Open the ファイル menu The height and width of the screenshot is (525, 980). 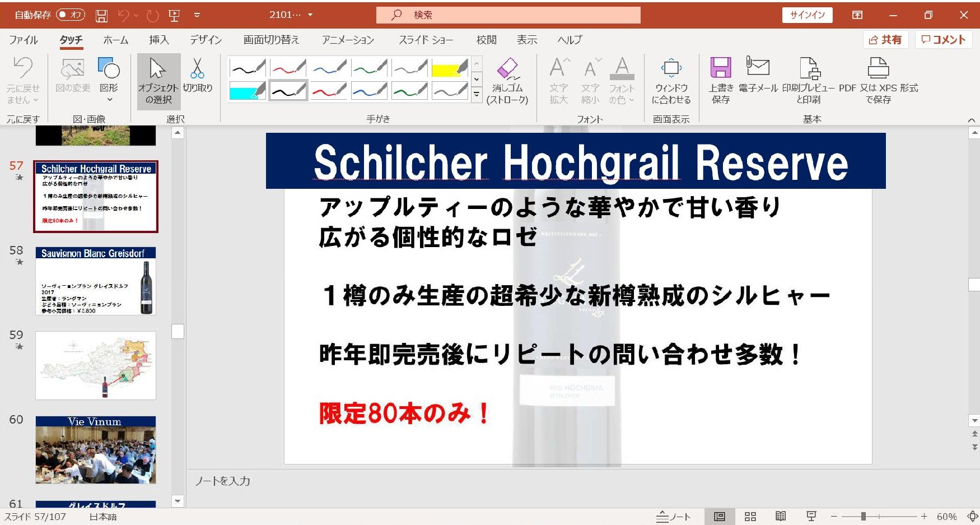tap(24, 40)
